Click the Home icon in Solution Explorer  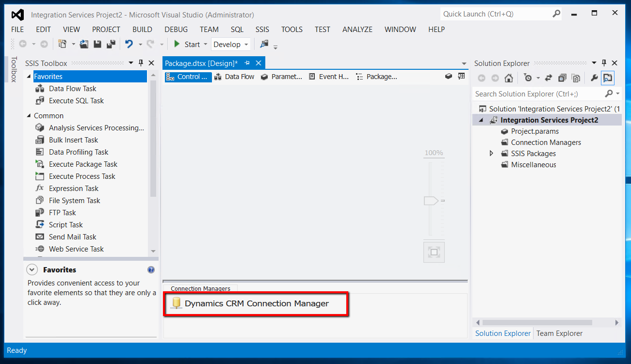tap(507, 77)
